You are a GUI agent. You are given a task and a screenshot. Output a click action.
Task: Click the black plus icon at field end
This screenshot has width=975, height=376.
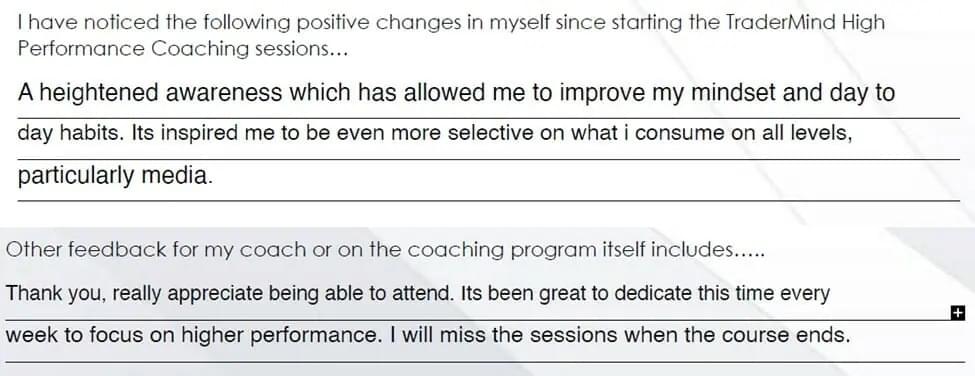click(958, 313)
